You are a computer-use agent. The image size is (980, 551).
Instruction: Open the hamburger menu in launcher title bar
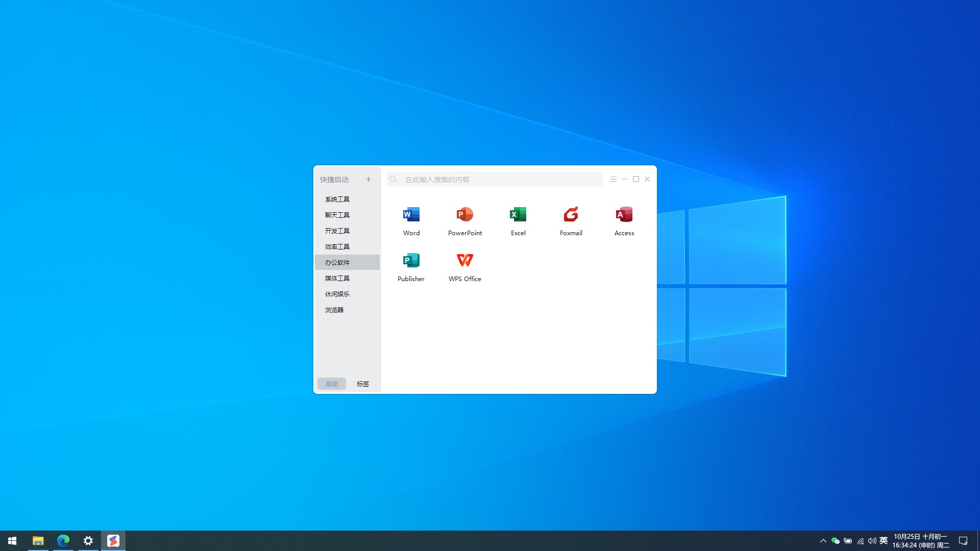pyautogui.click(x=613, y=180)
